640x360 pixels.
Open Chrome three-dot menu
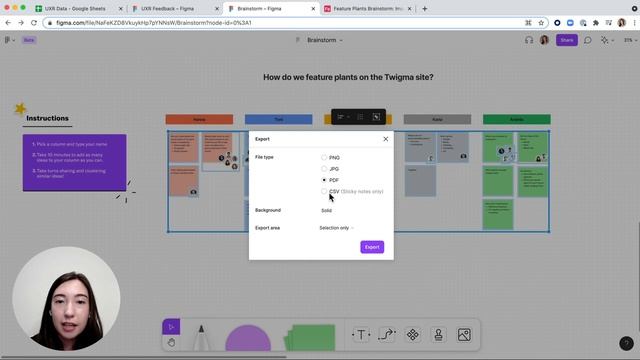(635, 23)
